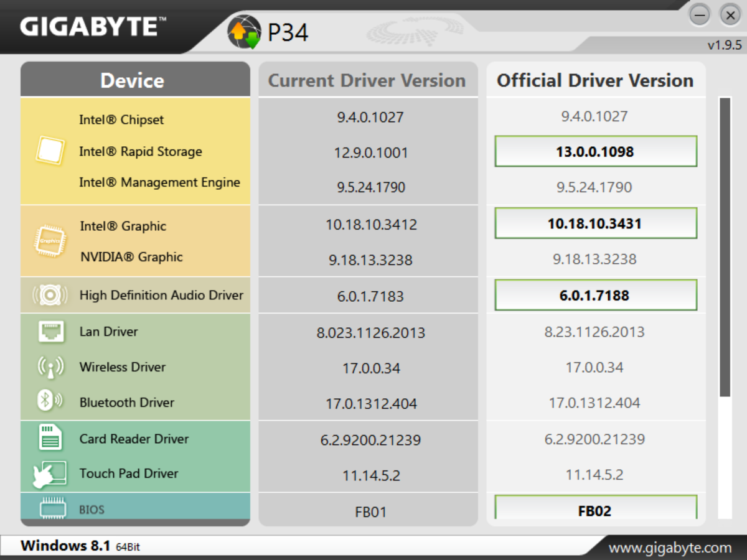Click the Intel chipset group icon
Image resolution: width=747 pixels, height=560 pixels.
pos(50,151)
